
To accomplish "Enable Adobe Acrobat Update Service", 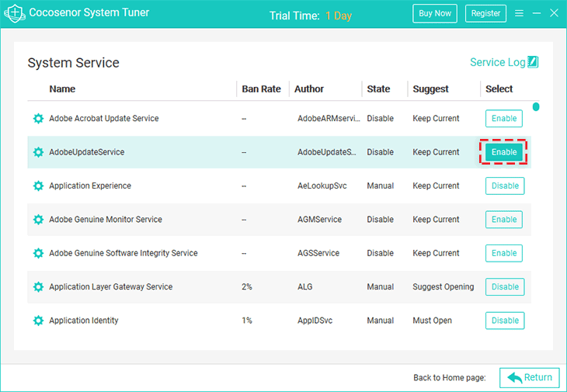I will pyautogui.click(x=504, y=119).
